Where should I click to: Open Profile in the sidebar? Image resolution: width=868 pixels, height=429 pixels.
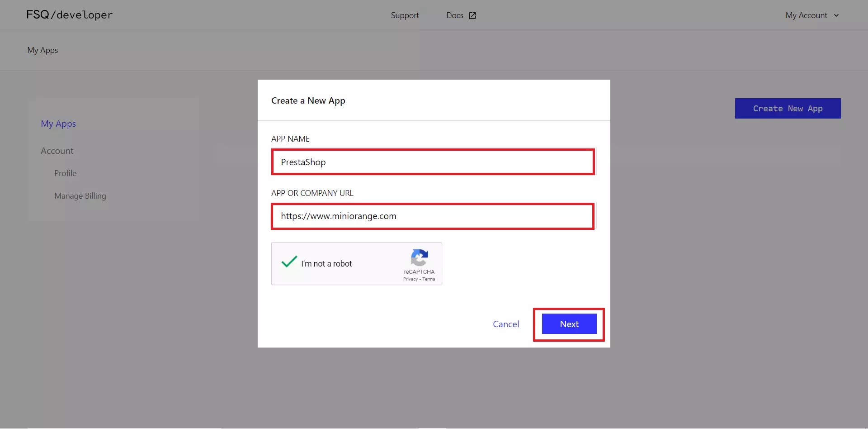click(66, 173)
